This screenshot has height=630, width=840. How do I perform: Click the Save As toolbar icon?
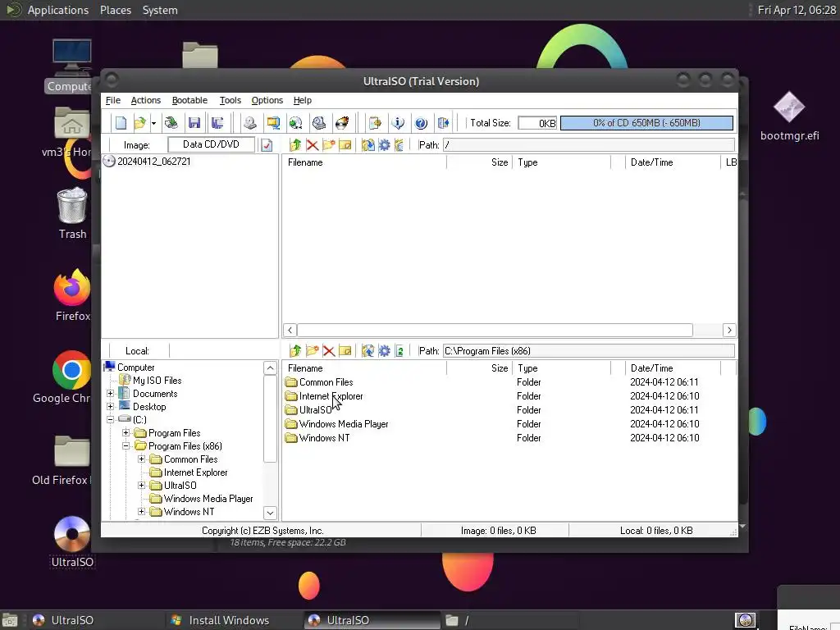pyautogui.click(x=217, y=123)
